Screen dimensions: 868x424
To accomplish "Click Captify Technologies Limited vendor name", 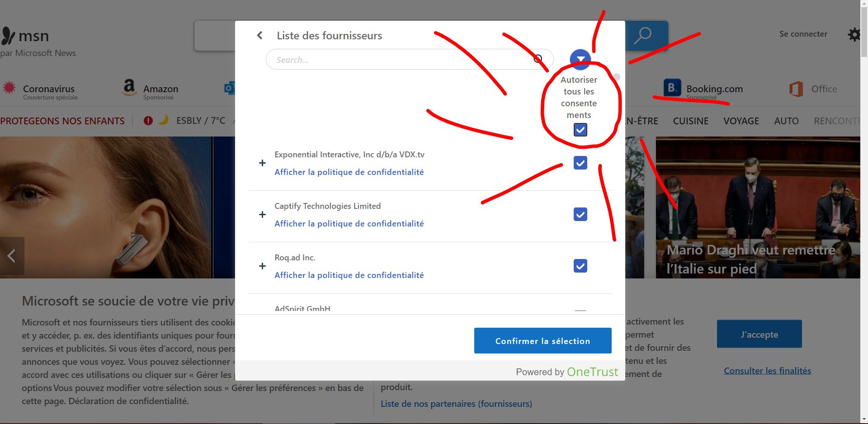I will point(327,206).
